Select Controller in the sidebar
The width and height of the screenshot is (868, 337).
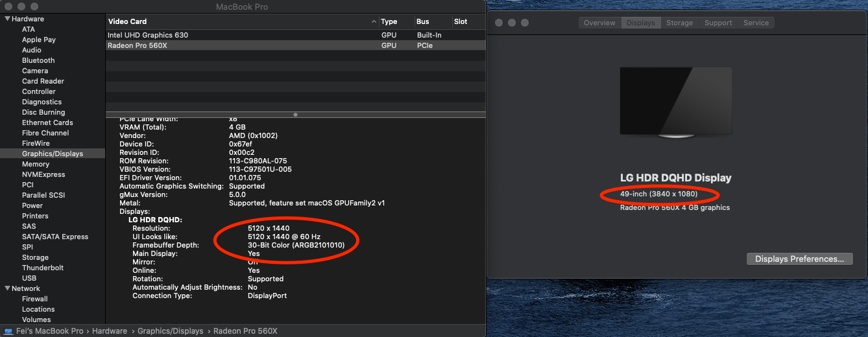point(39,91)
